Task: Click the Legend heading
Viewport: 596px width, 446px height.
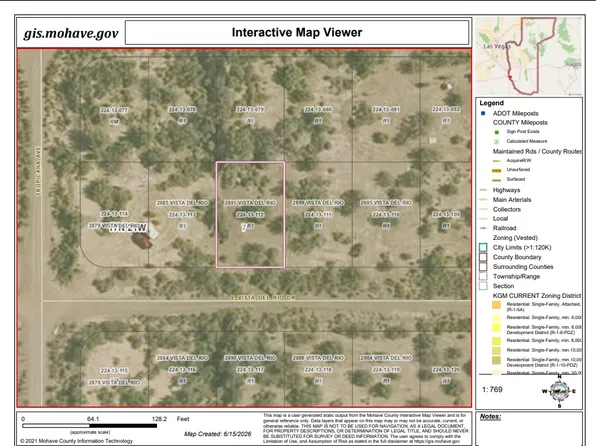Action: (x=491, y=103)
